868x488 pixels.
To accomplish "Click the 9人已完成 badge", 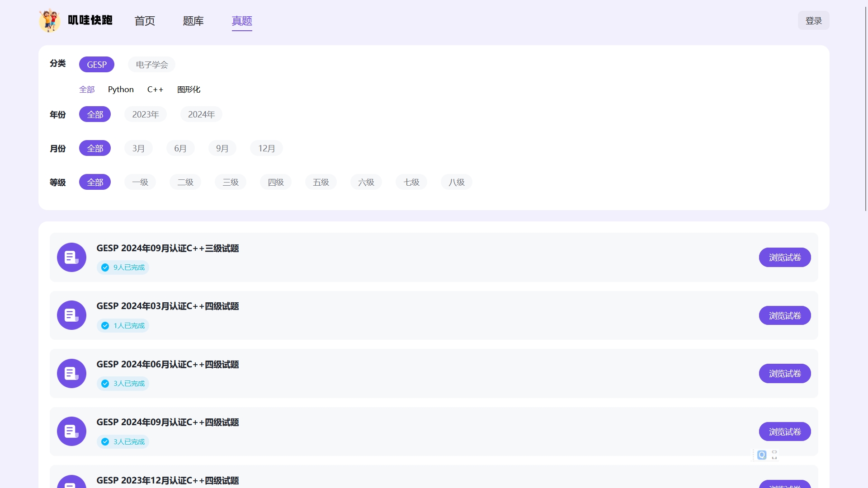I will coord(123,267).
